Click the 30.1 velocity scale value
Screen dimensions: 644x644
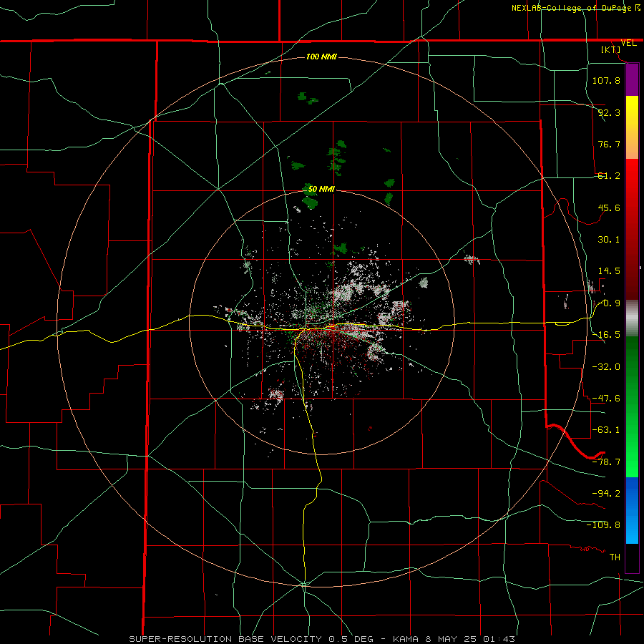(609, 240)
